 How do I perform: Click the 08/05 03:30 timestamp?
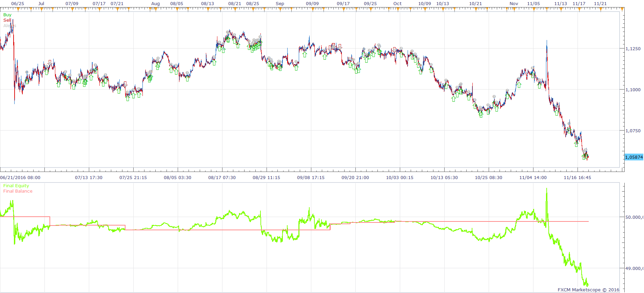click(178, 178)
